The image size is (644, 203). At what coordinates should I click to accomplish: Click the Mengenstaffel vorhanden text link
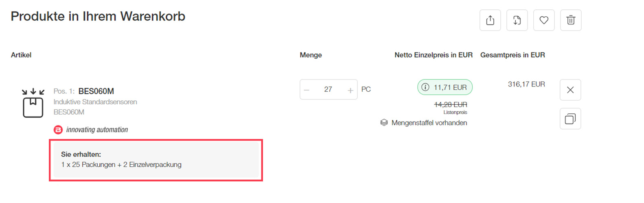point(429,123)
